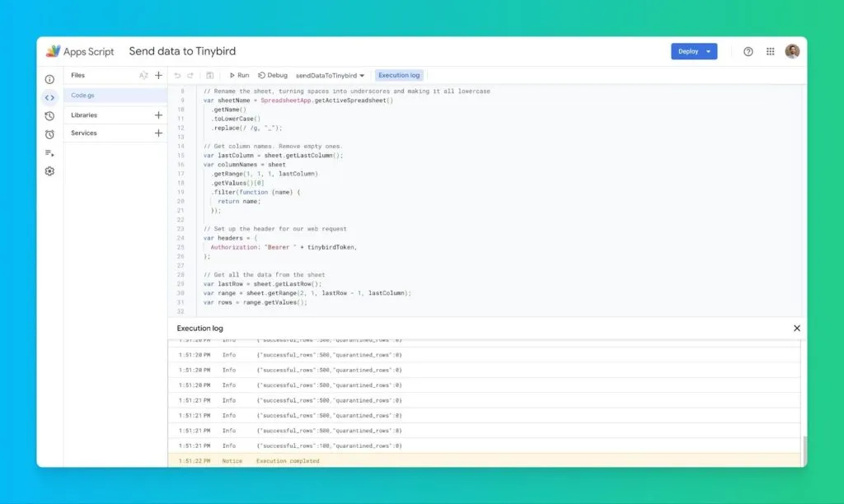This screenshot has height=504, width=844.
Task: Toggle the Execution log panel
Action: point(399,75)
